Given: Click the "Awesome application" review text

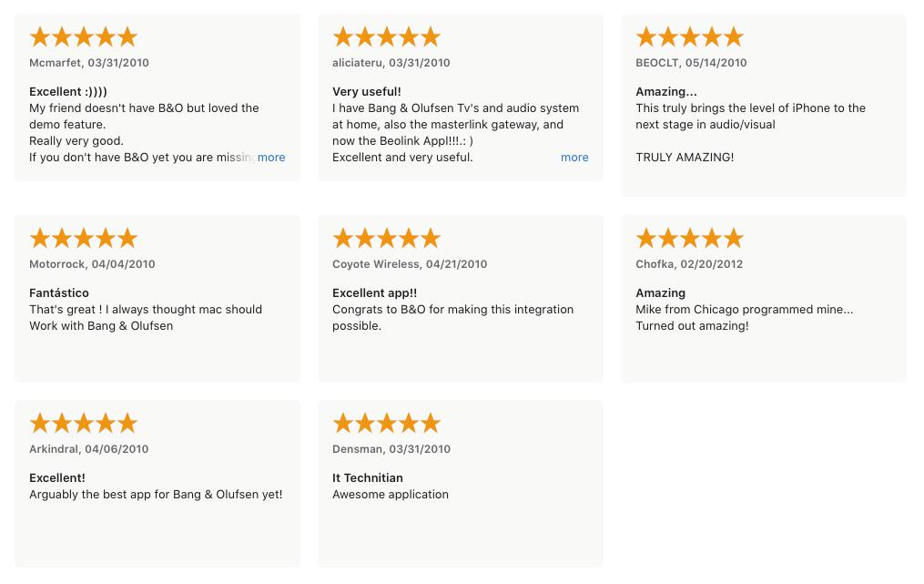Looking at the screenshot, I should [391, 495].
